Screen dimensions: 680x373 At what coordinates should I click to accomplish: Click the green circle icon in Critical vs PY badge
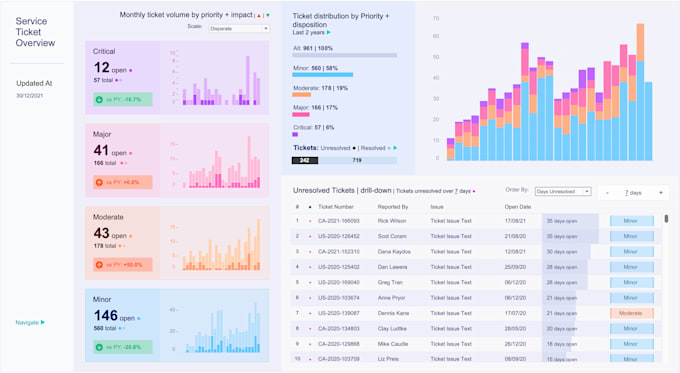coord(99,99)
